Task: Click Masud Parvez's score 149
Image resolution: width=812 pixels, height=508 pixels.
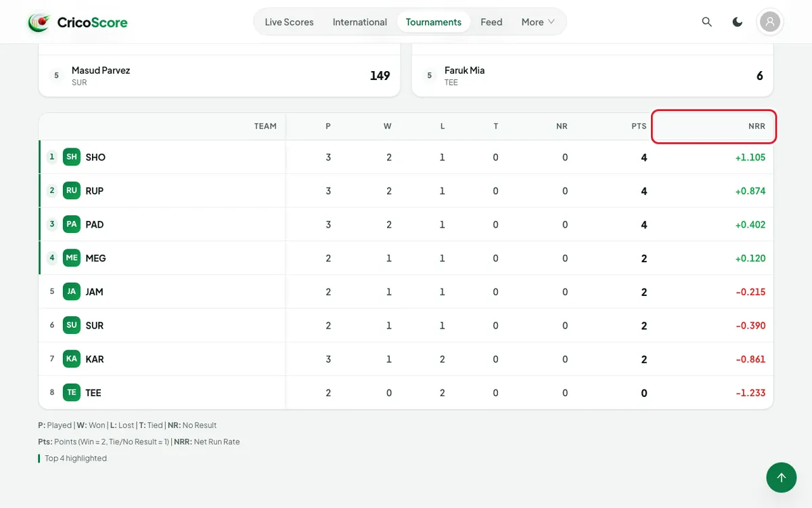Action: [x=380, y=76]
